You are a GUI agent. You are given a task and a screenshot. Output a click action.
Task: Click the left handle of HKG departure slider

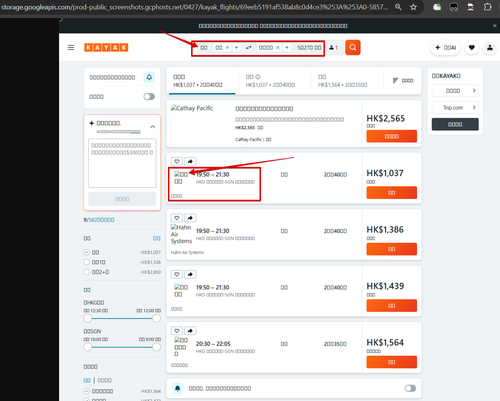click(x=88, y=318)
